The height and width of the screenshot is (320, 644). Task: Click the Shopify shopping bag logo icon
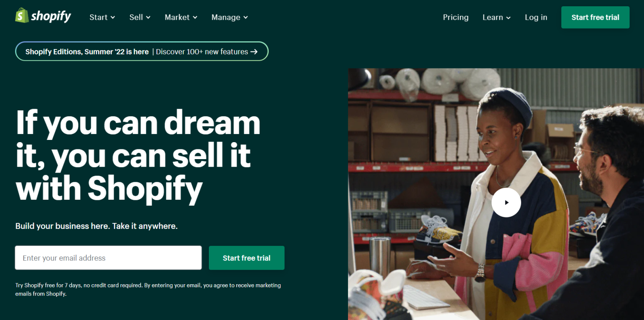(x=22, y=16)
